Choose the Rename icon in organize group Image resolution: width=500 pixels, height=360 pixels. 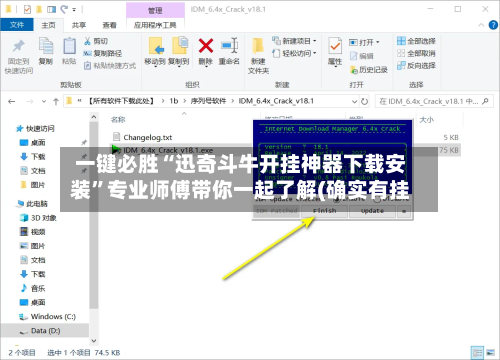point(229,46)
